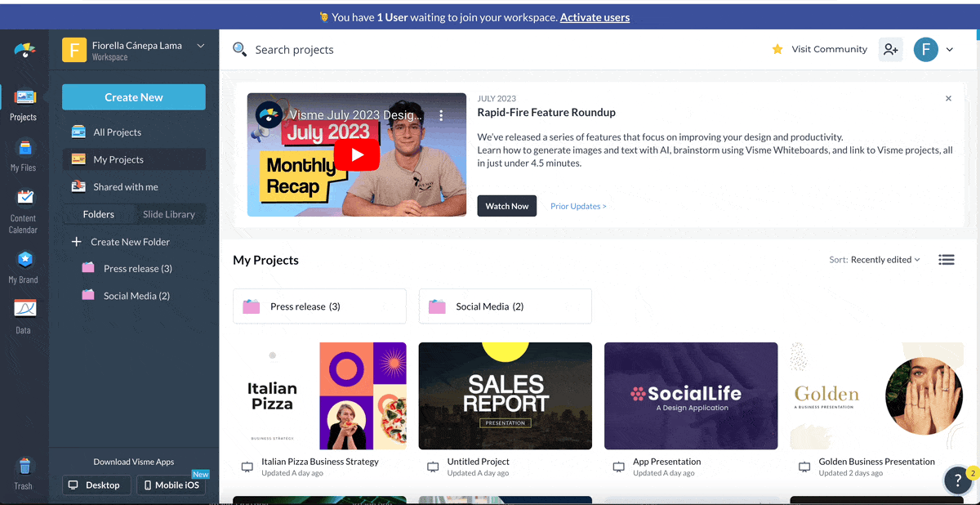Click the Visme logo icon
Image resolution: width=980 pixels, height=505 pixels.
(24, 51)
